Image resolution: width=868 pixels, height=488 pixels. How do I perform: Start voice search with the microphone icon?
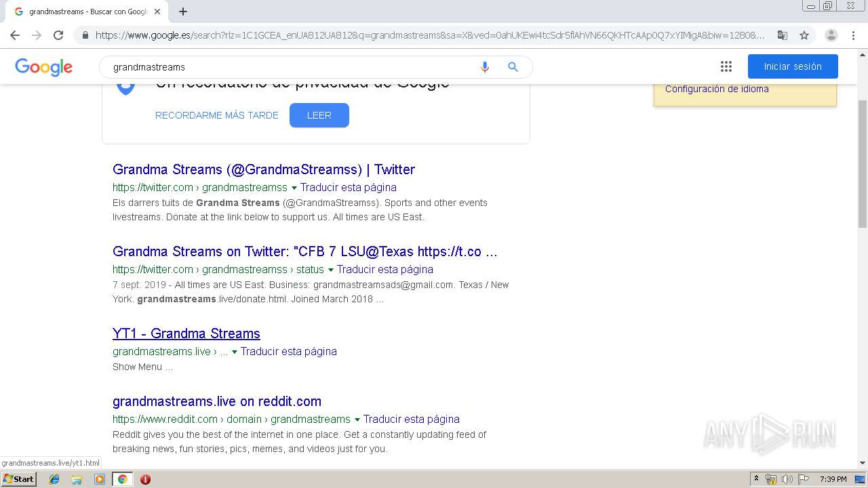[x=485, y=67]
